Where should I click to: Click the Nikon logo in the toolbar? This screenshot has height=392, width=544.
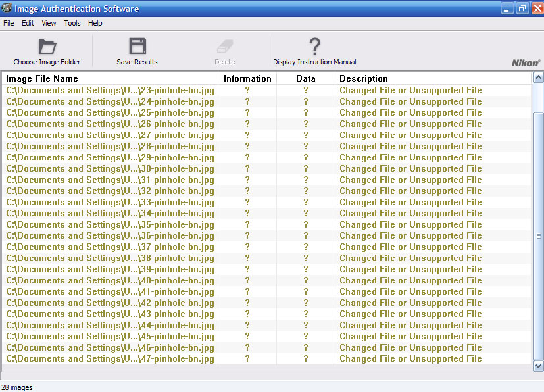pyautogui.click(x=526, y=62)
